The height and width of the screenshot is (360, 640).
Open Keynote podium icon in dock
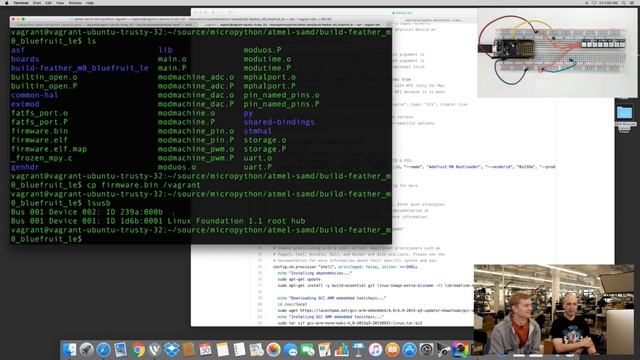point(358,350)
